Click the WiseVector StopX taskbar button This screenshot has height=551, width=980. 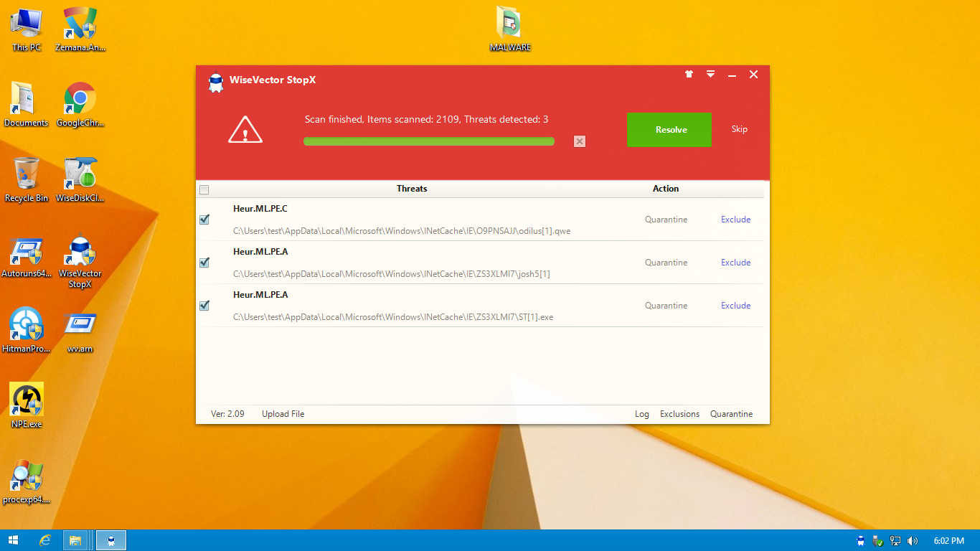(x=111, y=540)
